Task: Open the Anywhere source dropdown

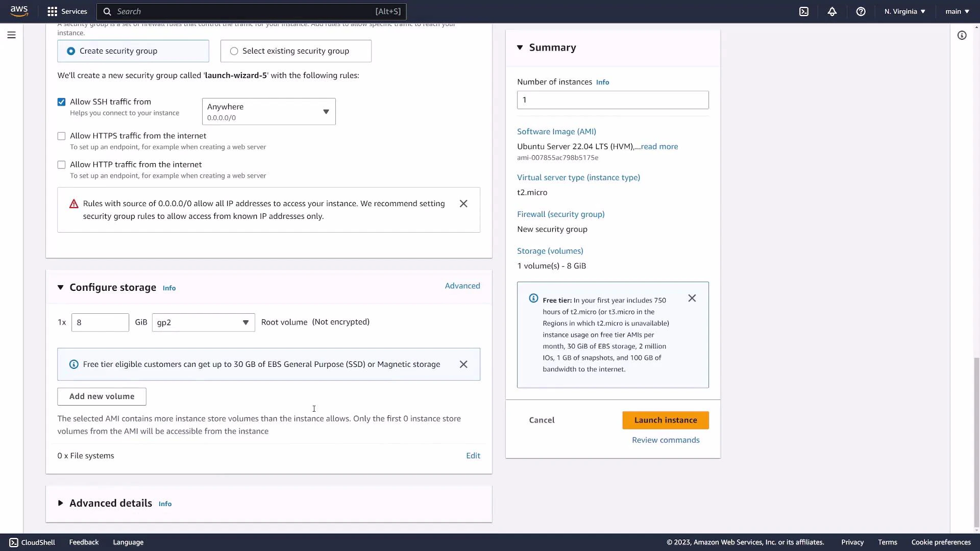Action: (x=268, y=111)
